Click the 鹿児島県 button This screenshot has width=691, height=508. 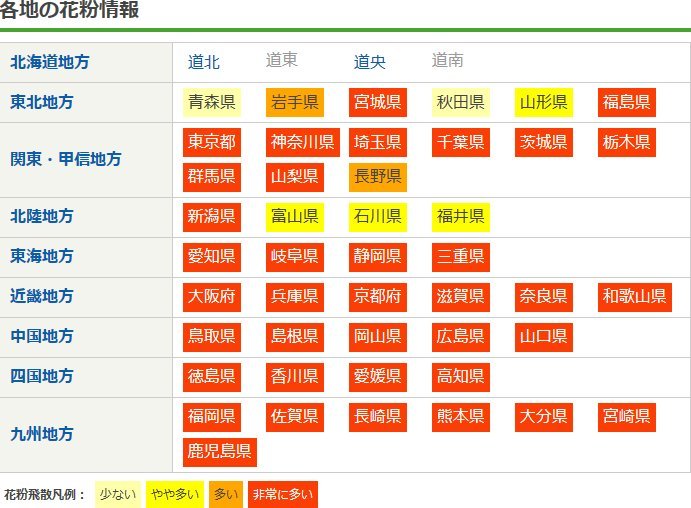pos(220,452)
